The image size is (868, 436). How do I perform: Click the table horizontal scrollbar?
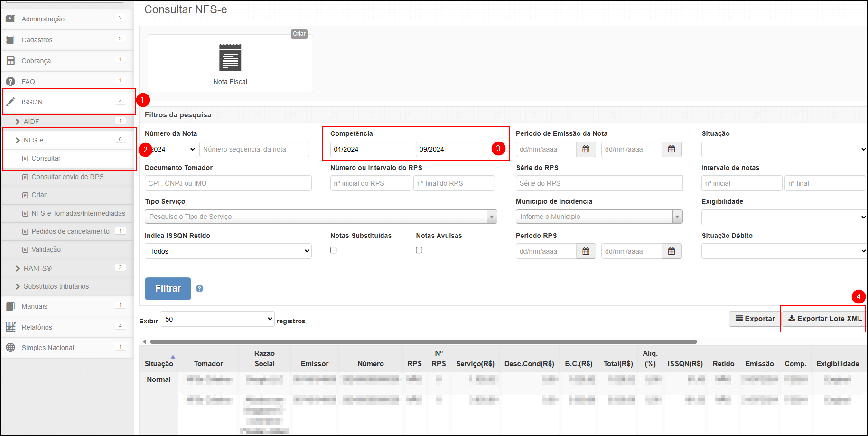click(x=423, y=341)
